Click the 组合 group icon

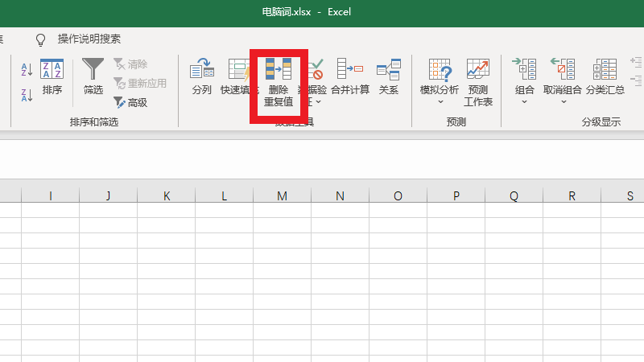525,69
